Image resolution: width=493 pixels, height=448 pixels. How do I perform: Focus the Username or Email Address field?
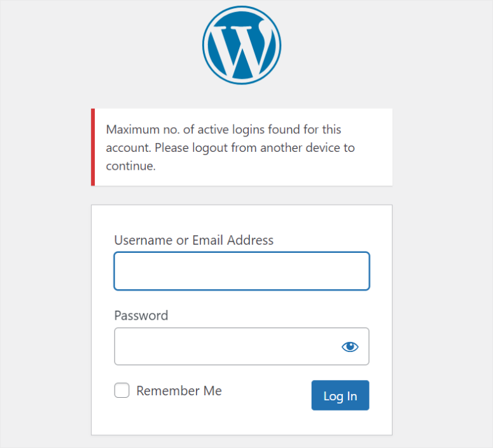click(x=242, y=271)
